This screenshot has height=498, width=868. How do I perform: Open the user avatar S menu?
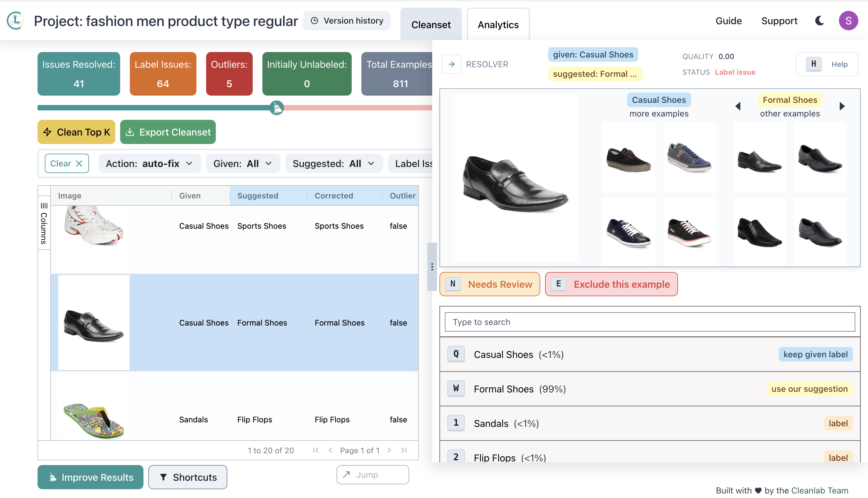tap(848, 21)
